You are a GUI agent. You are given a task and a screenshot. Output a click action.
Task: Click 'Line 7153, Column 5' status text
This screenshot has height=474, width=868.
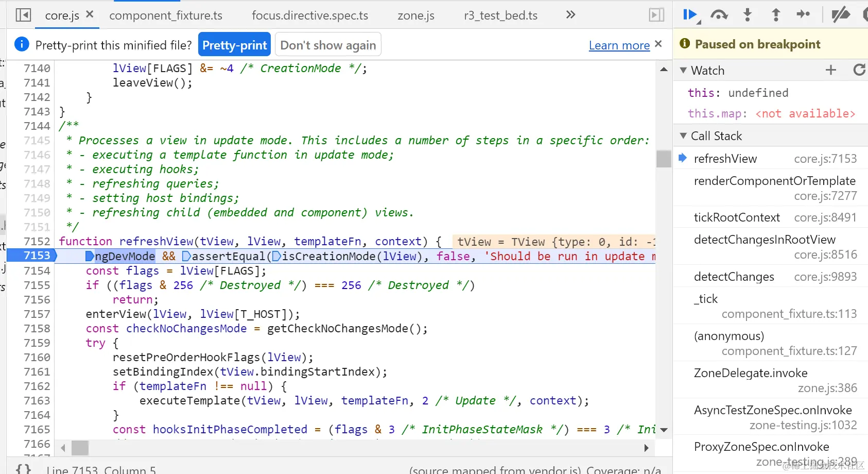[101, 470]
